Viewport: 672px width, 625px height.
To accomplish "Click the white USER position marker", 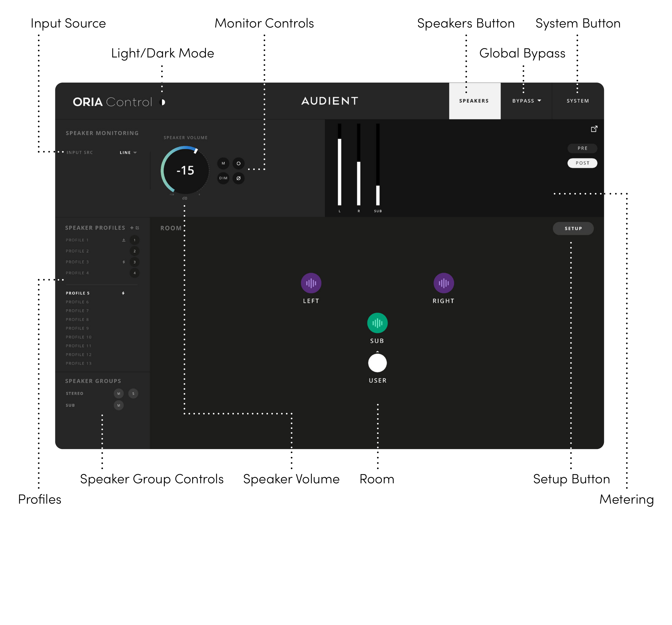I will pos(377,363).
